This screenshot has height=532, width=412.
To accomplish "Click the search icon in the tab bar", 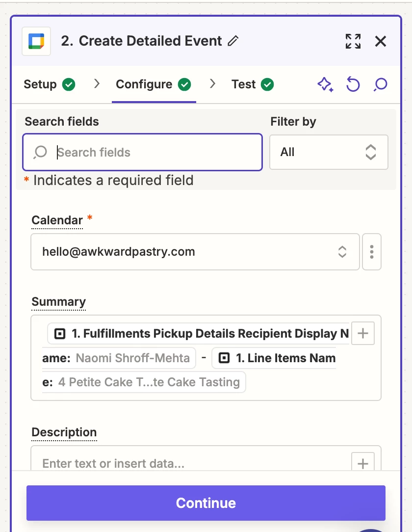I will point(380,84).
